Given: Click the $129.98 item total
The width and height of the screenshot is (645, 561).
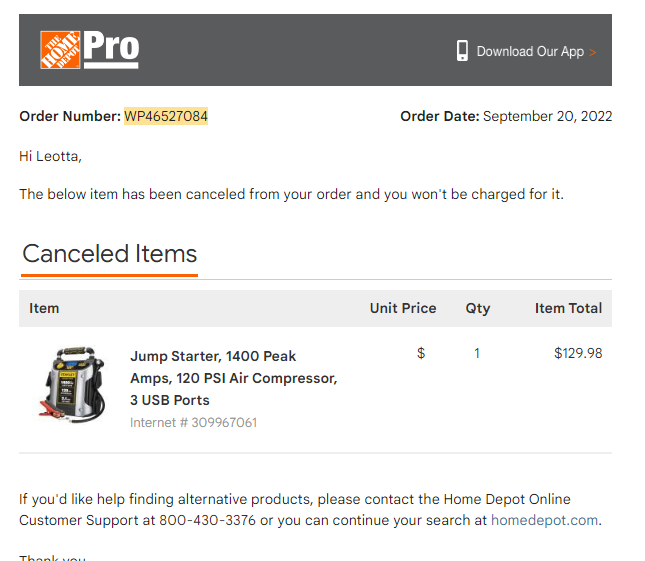Looking at the screenshot, I should pyautogui.click(x=578, y=353).
